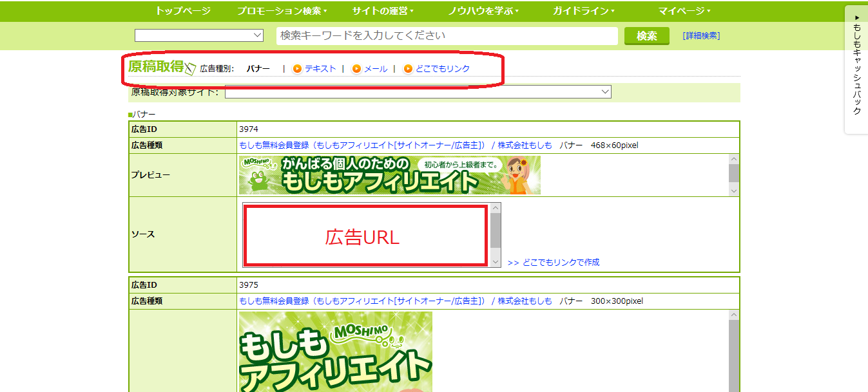Open the サイトの運営 menu
Screen dimensions: 868x392
click(383, 11)
